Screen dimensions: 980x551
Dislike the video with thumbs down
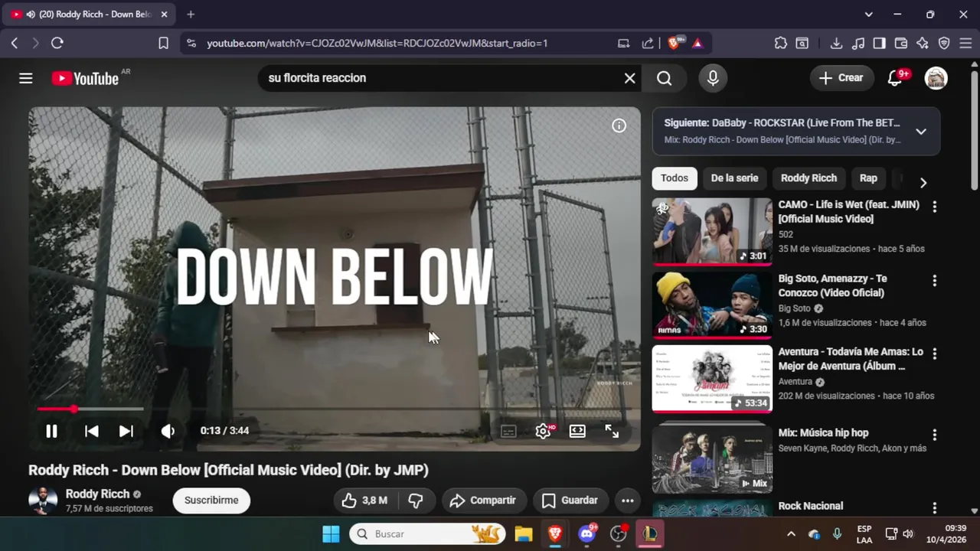point(416,500)
